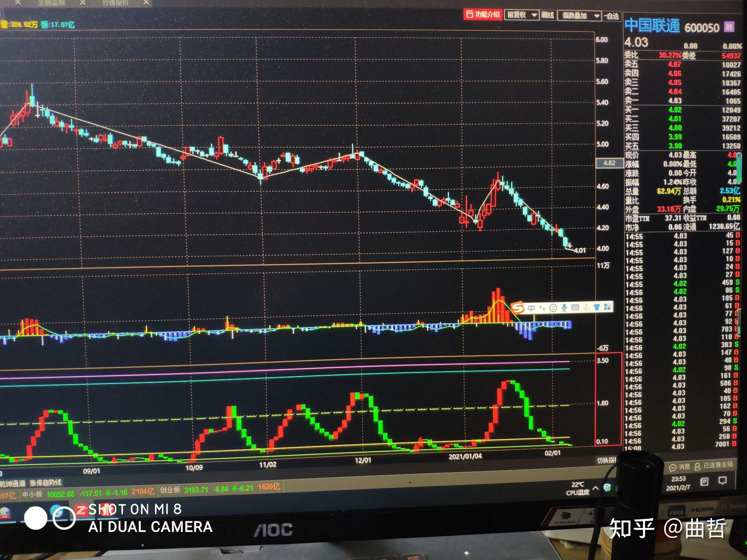Click the red 功能介绍 button
This screenshot has height=560, width=747.
click(483, 14)
